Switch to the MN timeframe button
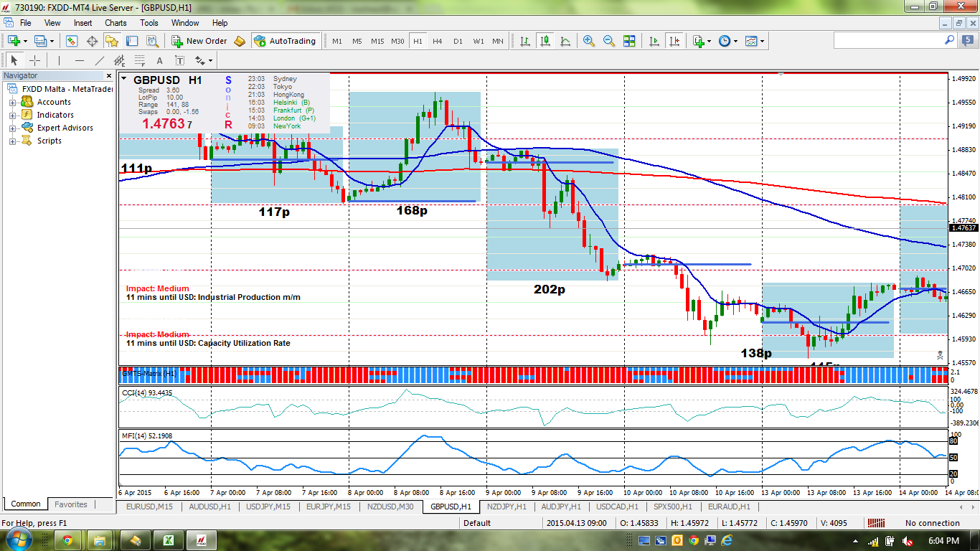 (498, 41)
